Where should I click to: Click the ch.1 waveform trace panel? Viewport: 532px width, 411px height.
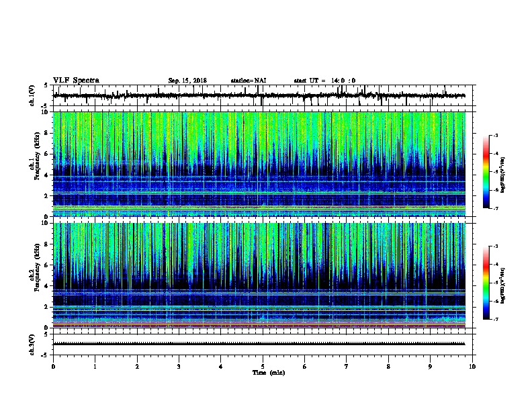click(x=263, y=95)
